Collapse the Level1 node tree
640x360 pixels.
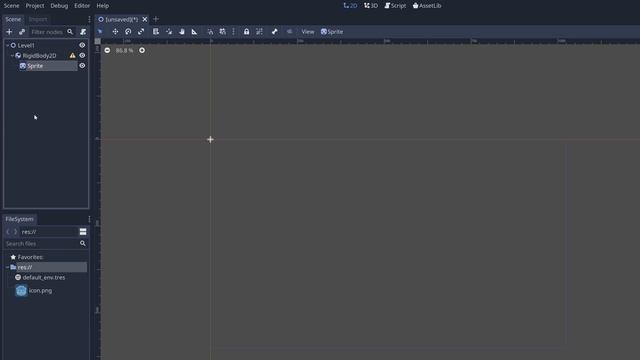7,45
